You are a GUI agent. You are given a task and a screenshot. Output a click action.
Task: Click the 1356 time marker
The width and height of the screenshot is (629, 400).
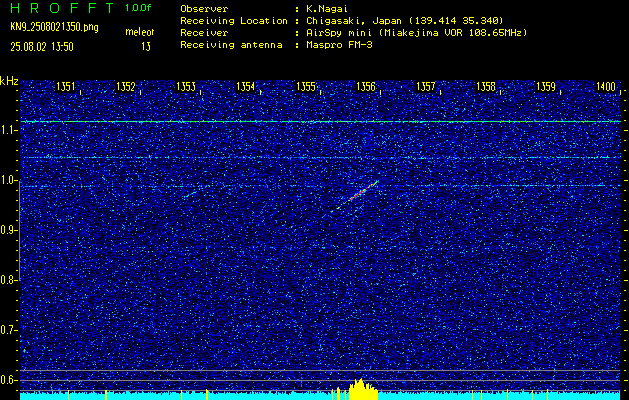coord(366,86)
